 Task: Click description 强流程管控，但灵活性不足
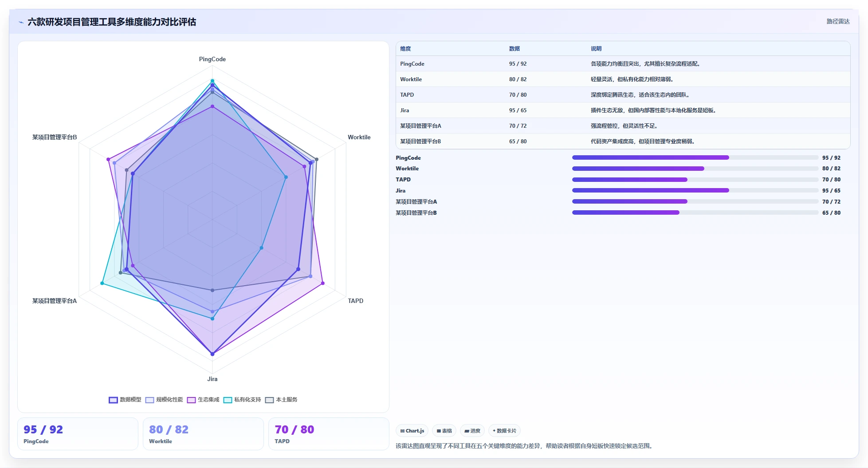pyautogui.click(x=624, y=126)
